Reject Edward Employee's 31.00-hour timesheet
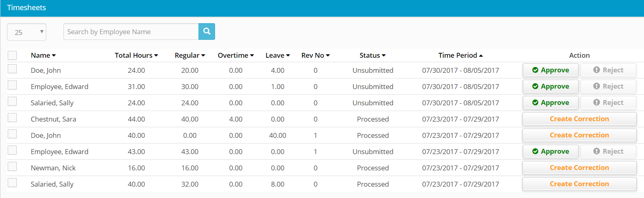The height and width of the screenshot is (198, 644). (608, 87)
